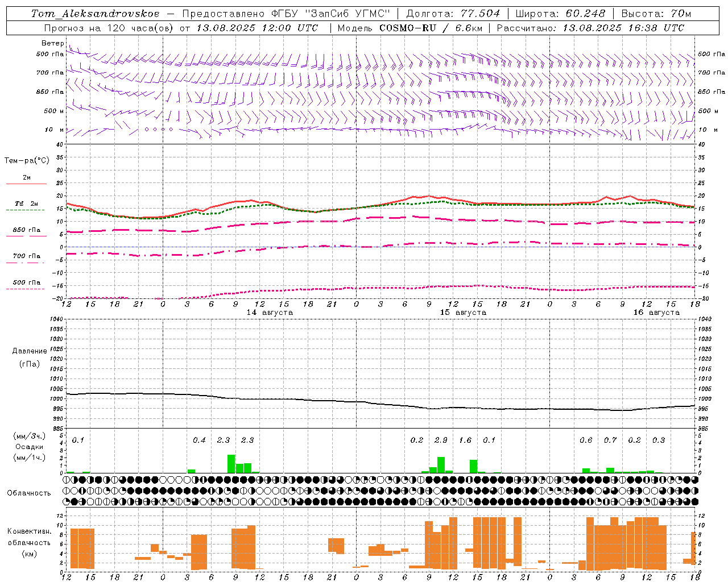Click the "(мм/1ч.)" hourly precipitation unit label
728x582 pixels.
(x=29, y=458)
